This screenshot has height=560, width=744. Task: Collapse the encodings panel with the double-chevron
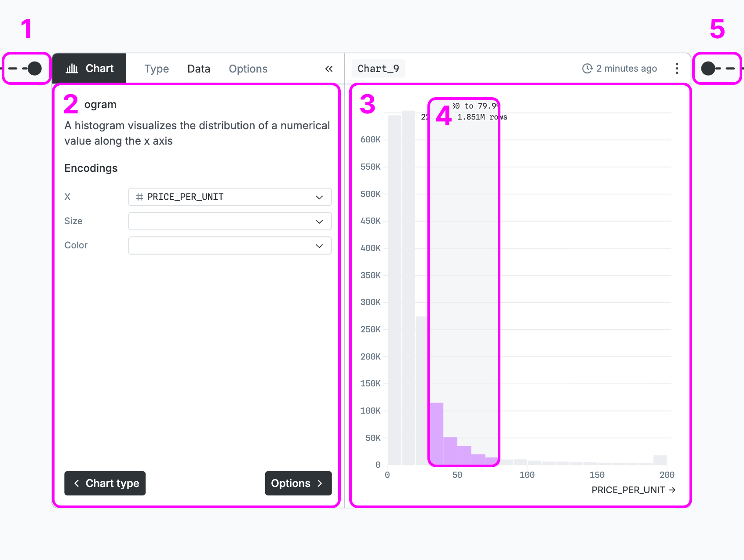pyautogui.click(x=329, y=69)
